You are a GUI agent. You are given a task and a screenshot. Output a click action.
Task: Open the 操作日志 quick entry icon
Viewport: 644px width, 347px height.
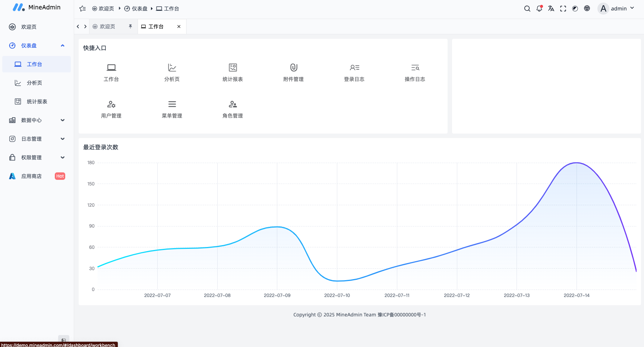pos(415,72)
